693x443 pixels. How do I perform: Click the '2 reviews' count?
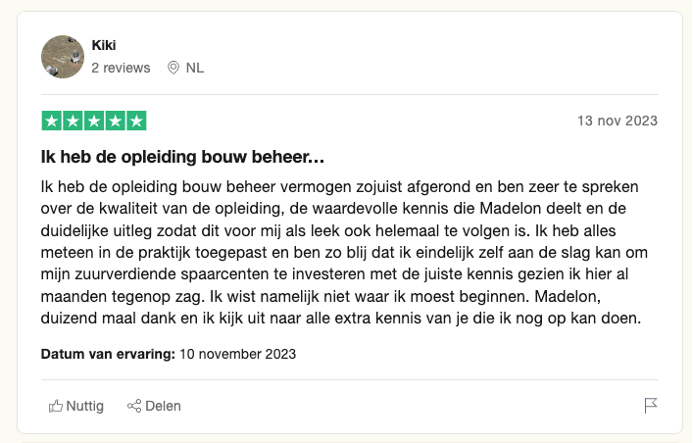coord(120,68)
